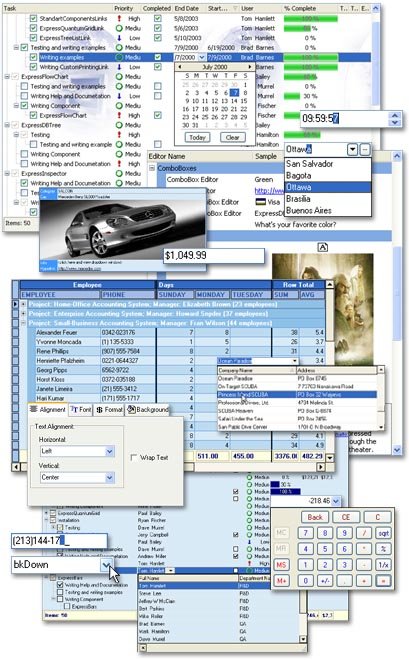
Task: Click the calculator Back button
Action: coord(315,517)
